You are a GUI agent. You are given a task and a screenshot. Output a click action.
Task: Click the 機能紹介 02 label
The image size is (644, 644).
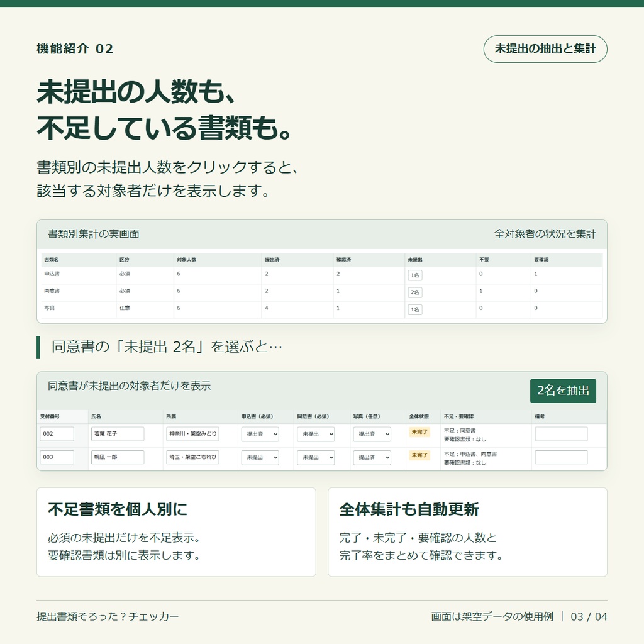75,48
